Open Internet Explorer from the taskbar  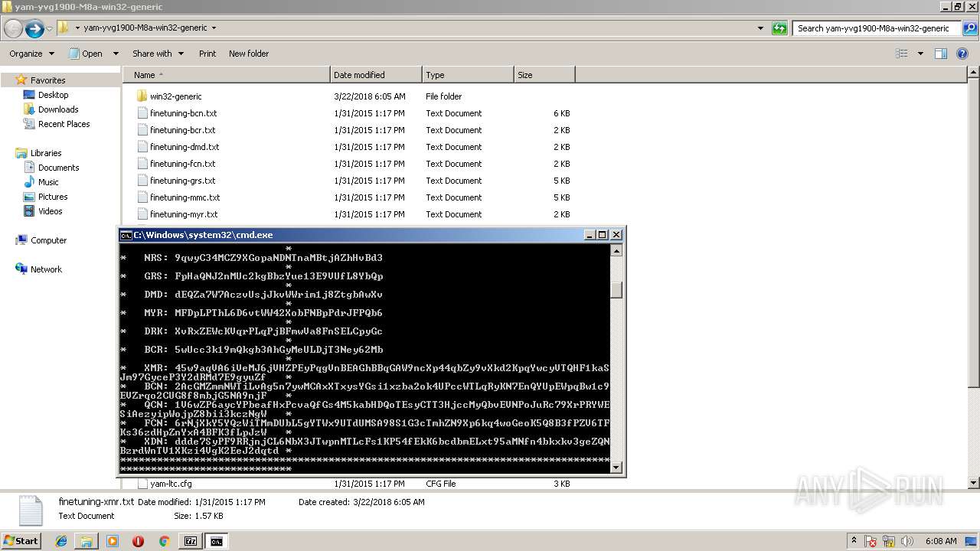click(x=61, y=541)
